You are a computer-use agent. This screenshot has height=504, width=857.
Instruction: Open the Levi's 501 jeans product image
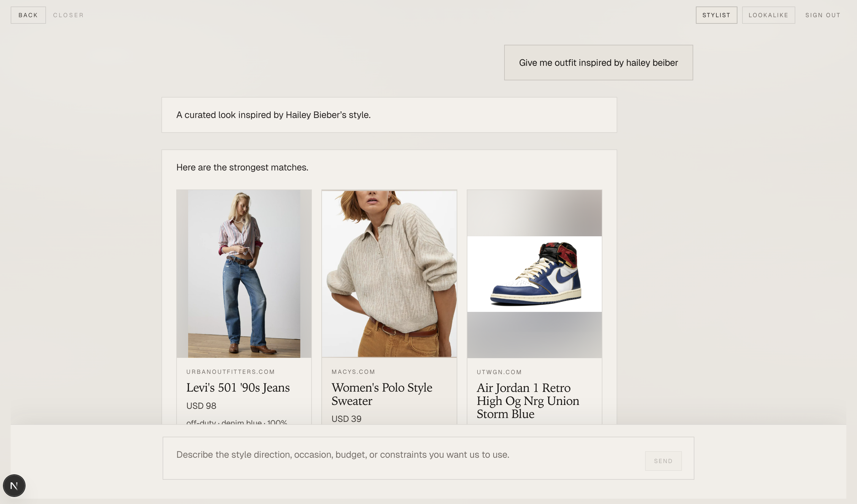click(x=244, y=274)
